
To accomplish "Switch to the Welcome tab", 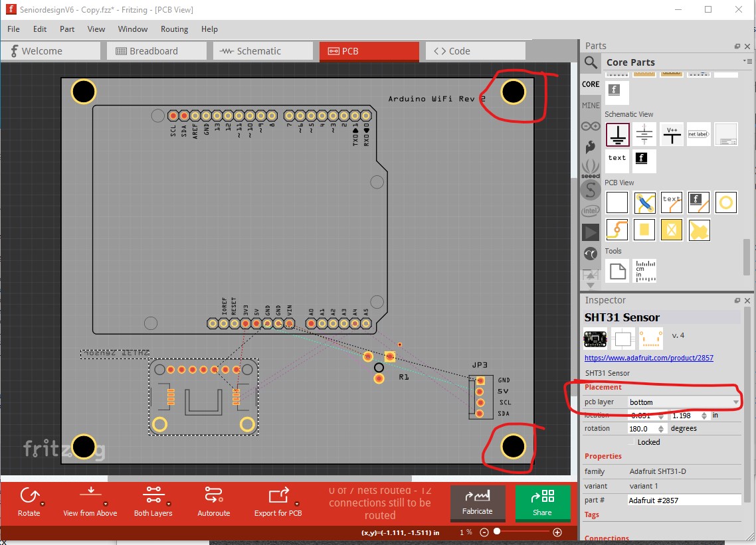I will [50, 51].
